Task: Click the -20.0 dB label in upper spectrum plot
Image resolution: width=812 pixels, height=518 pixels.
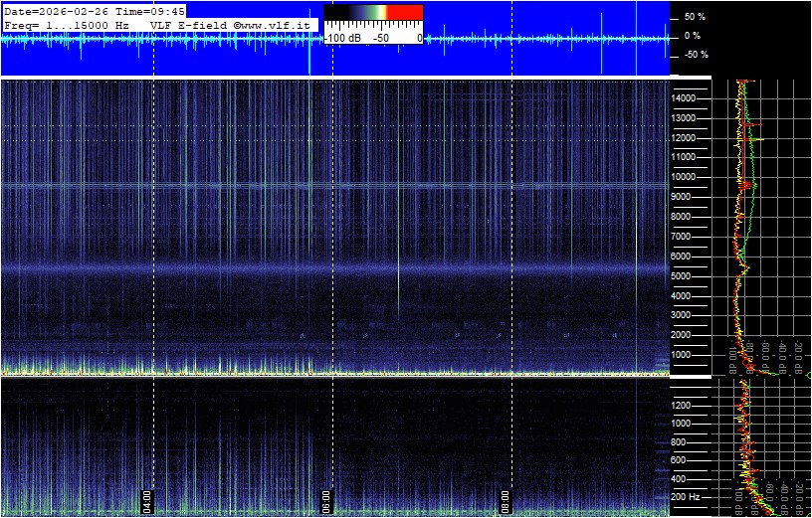Action: coord(799,355)
